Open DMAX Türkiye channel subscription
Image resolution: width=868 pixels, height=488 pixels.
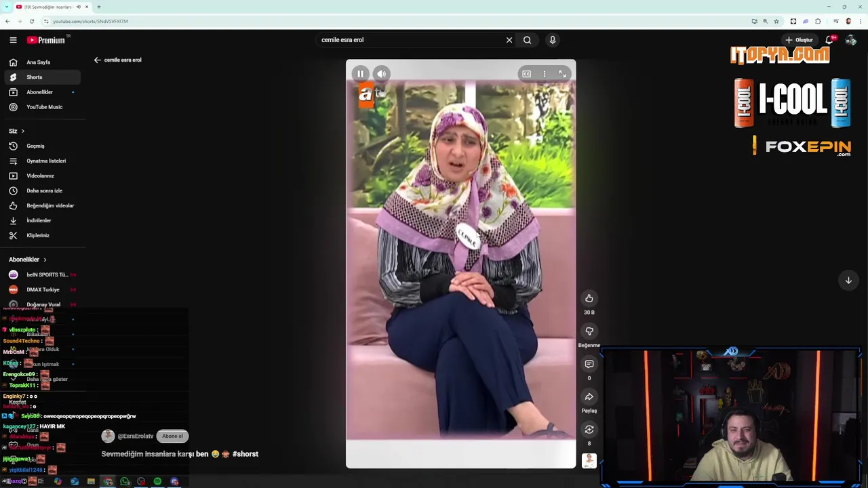click(x=43, y=289)
